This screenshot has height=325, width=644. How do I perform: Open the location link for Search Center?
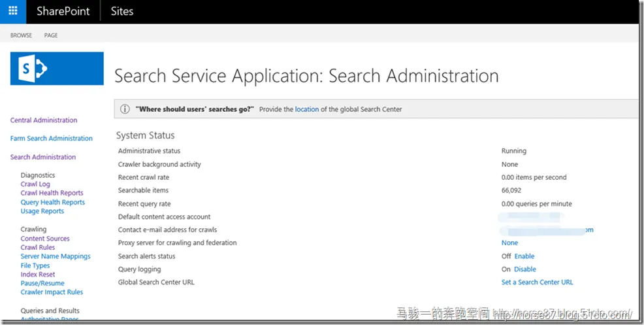pyautogui.click(x=307, y=109)
